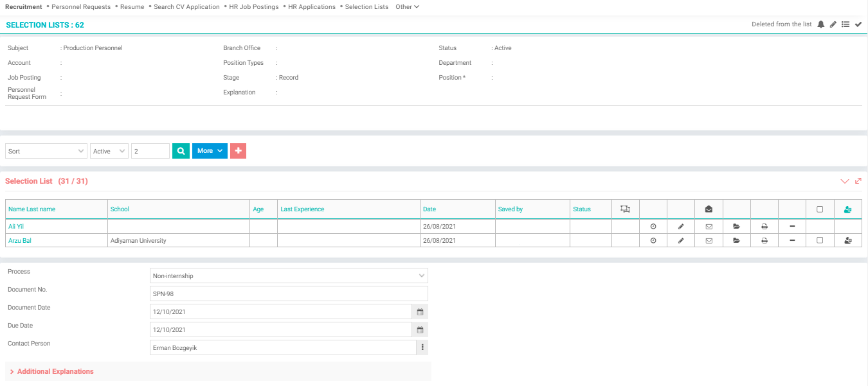Click the Document Date input field
This screenshot has width=868, height=386.
pyautogui.click(x=280, y=311)
